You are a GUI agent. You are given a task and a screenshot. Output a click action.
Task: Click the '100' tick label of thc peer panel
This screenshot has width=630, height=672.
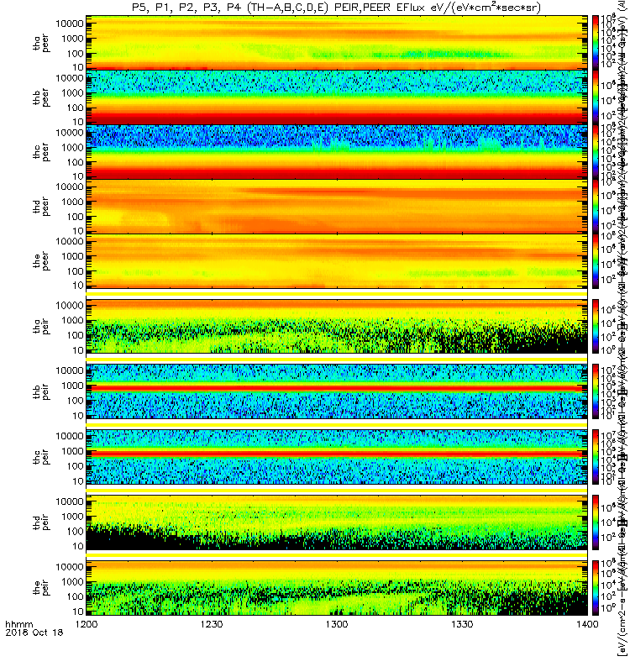tap(75, 162)
